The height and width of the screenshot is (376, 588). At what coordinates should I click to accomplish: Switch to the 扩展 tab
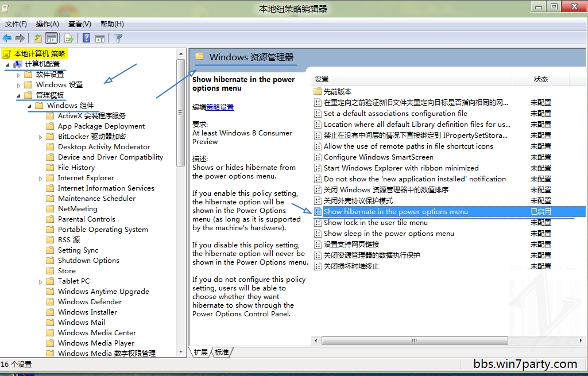click(x=200, y=352)
